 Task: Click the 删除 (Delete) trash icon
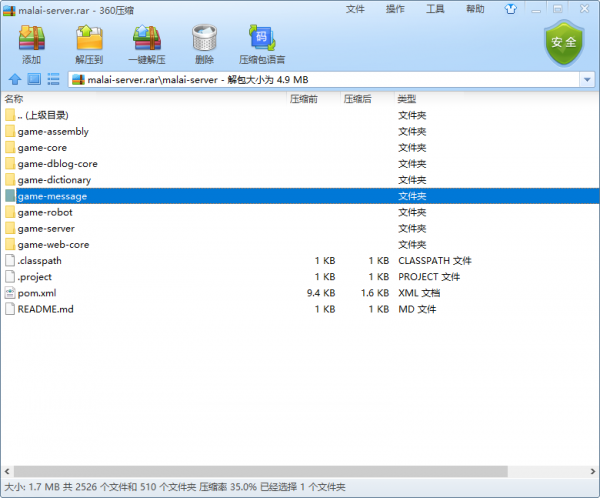[204, 38]
